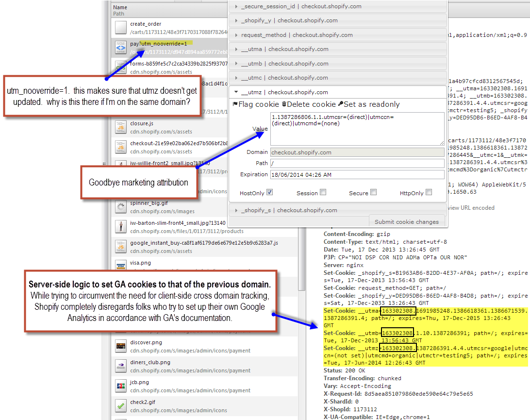Expand the __utma cookie row
The width and height of the screenshot is (530, 420).
click(x=338, y=49)
